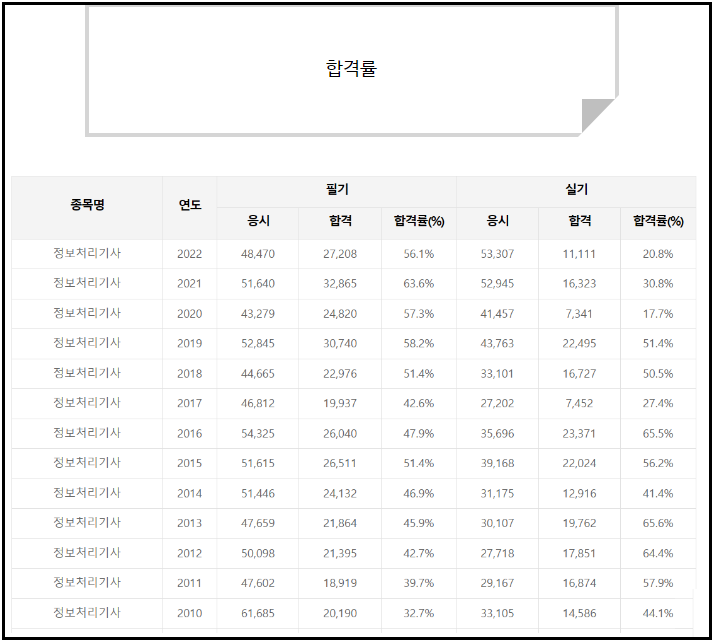The image size is (714, 641).
Task: Click the 63.6% pass rate cell
Action: point(419,284)
